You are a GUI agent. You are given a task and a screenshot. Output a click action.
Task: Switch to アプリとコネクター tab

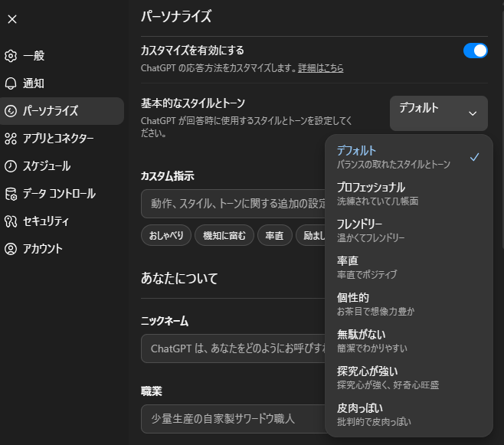tap(62, 139)
